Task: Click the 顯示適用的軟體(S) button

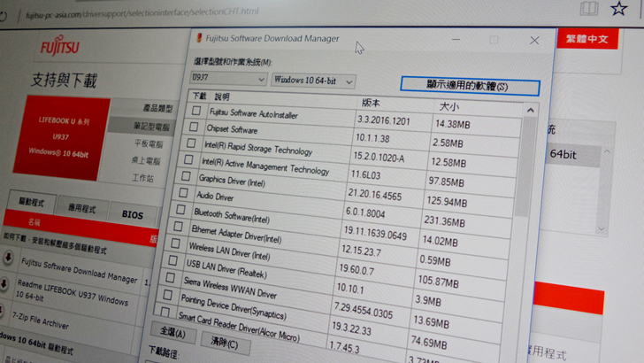Action: (469, 86)
